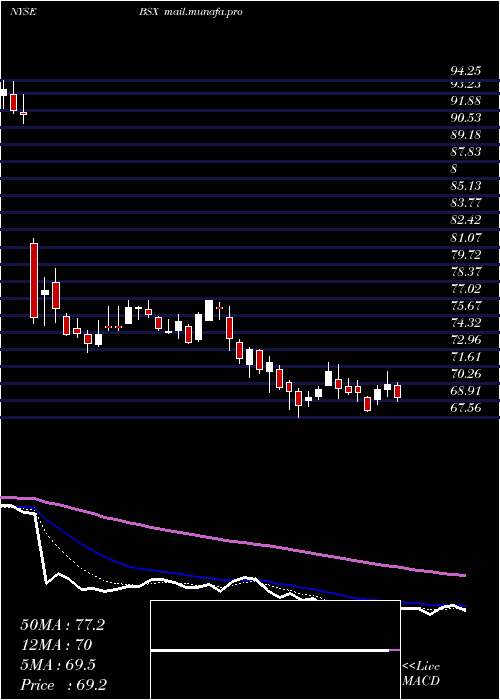Click the 68.91 price axis label
This screenshot has width=500, height=700.
466,391
